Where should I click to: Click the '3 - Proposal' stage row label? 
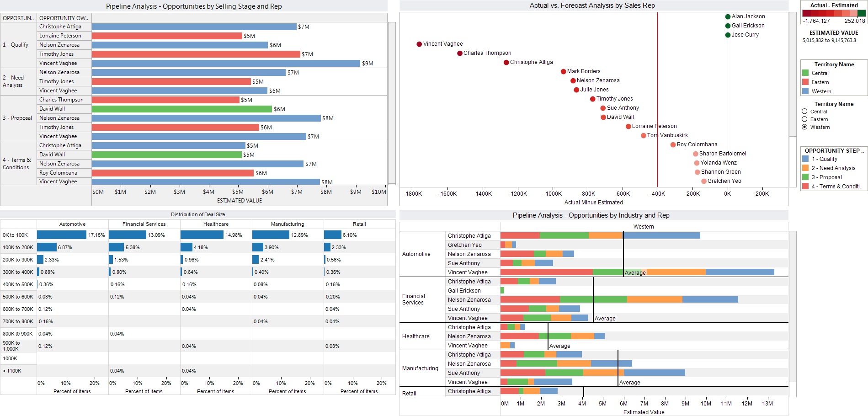pos(18,118)
